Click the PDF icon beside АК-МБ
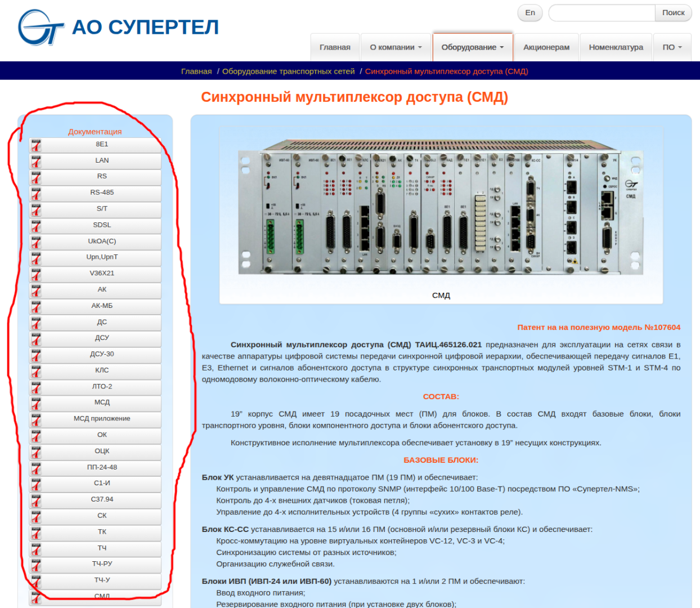The image size is (700, 608). coord(36,307)
